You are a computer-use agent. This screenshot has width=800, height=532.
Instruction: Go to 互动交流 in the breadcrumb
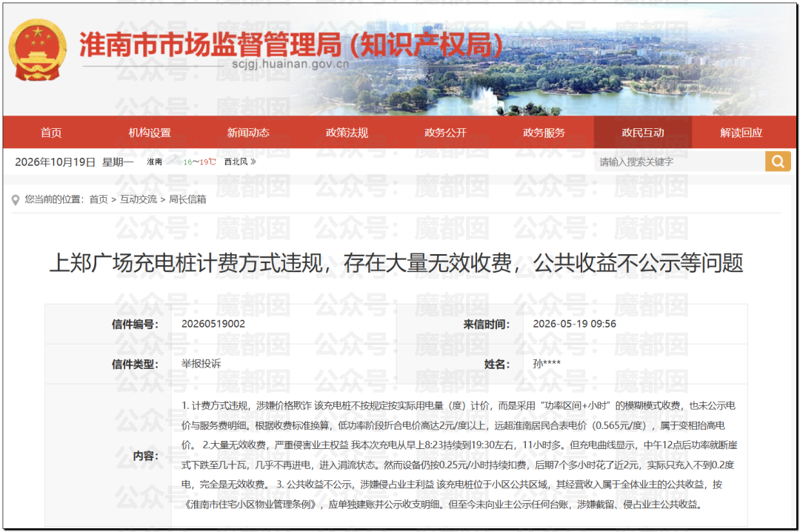(x=139, y=199)
